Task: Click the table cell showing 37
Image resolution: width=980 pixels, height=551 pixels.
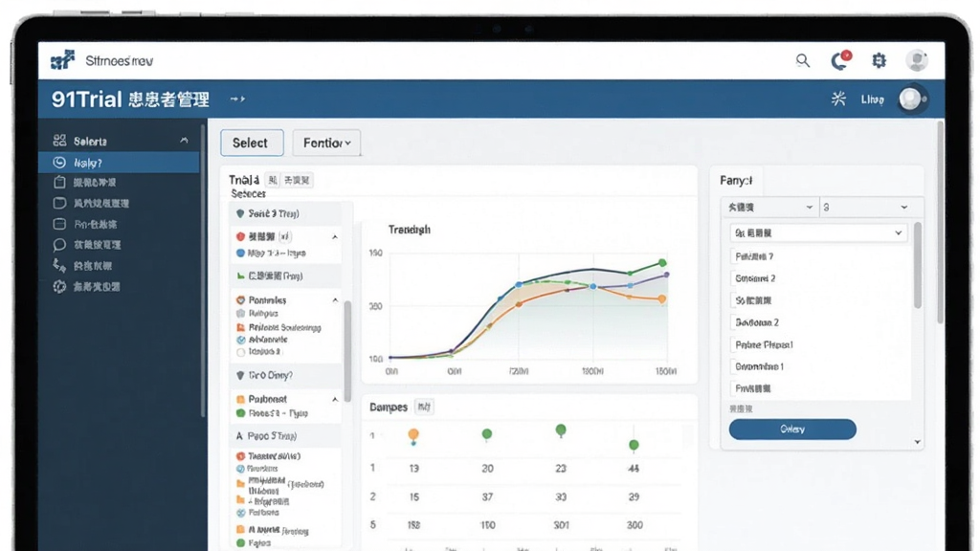Action: click(487, 497)
